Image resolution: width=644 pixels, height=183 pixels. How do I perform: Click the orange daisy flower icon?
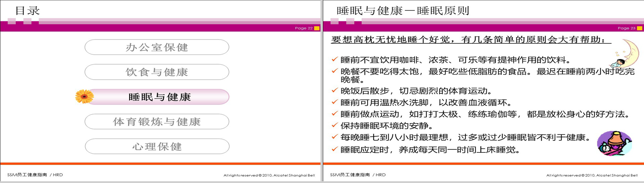click(84, 96)
